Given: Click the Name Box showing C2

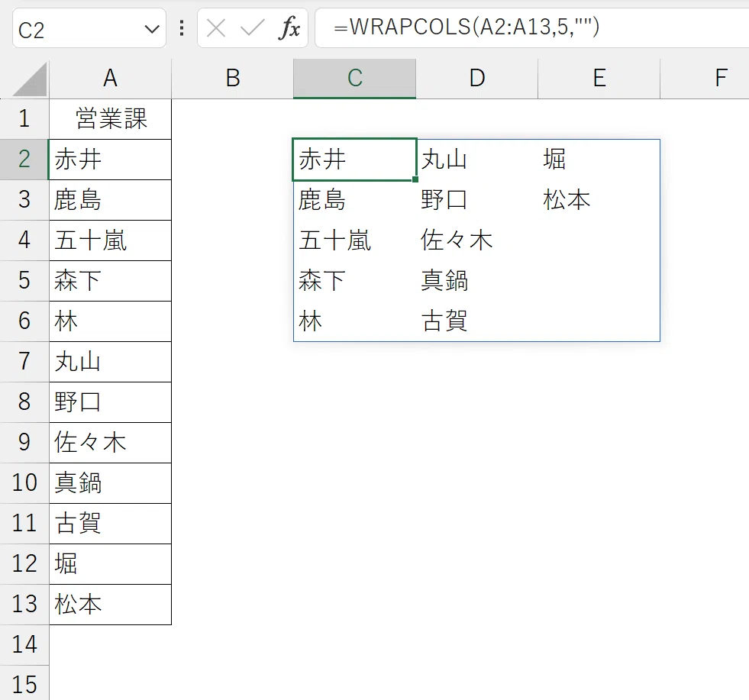Looking at the screenshot, I should 89,29.
